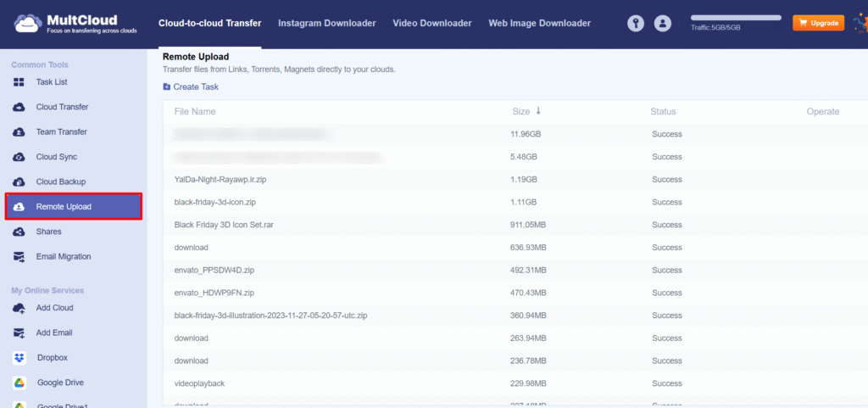
Task: Open the Dropbox cloud drive
Action: click(x=51, y=358)
